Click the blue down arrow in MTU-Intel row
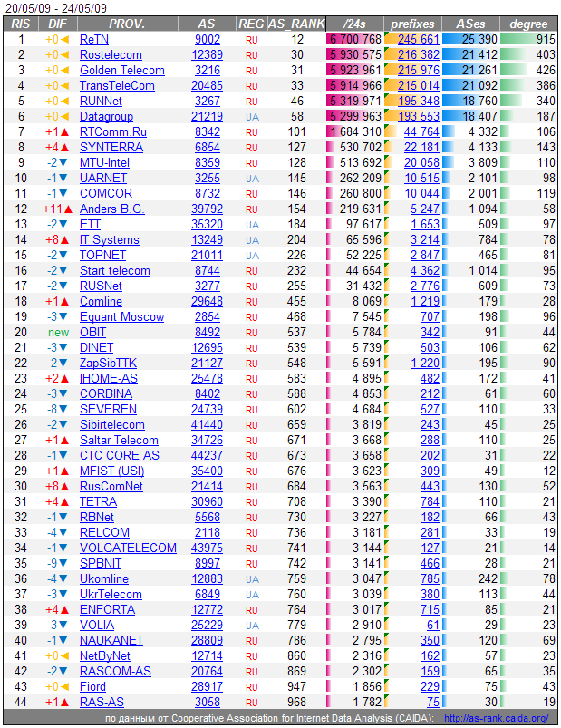The width and height of the screenshot is (561, 728). 63,163
